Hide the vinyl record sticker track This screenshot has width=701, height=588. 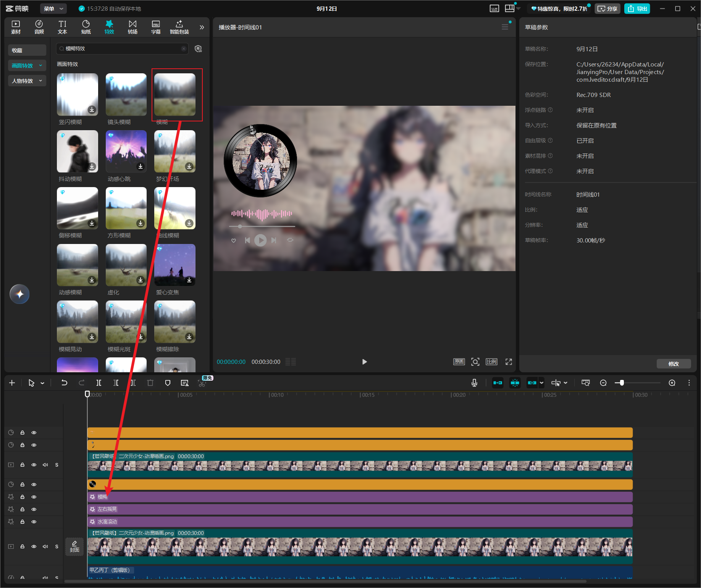pyautogui.click(x=34, y=485)
